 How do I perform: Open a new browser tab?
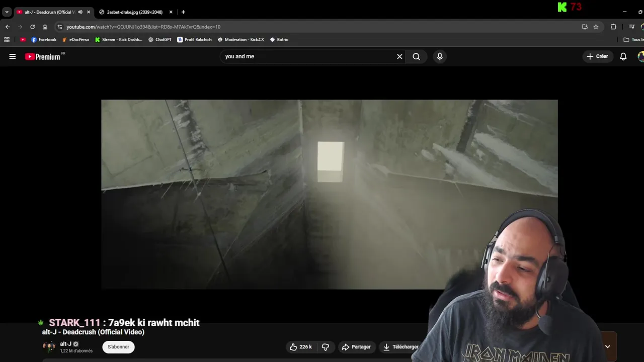coord(183,12)
